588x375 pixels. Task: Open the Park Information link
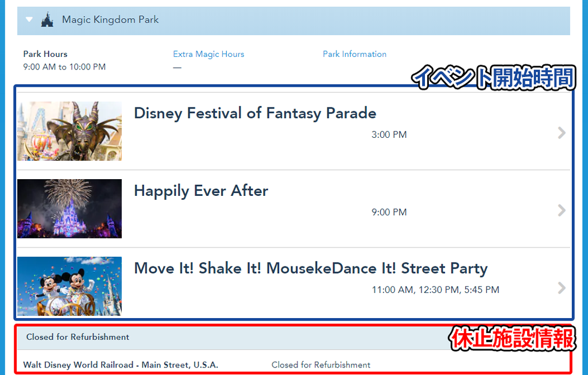point(354,54)
